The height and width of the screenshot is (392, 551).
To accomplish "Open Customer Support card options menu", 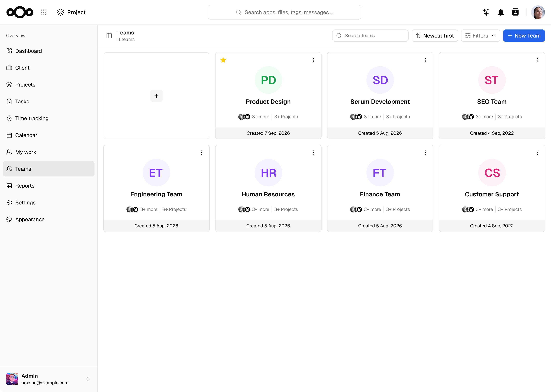I will click(x=537, y=153).
